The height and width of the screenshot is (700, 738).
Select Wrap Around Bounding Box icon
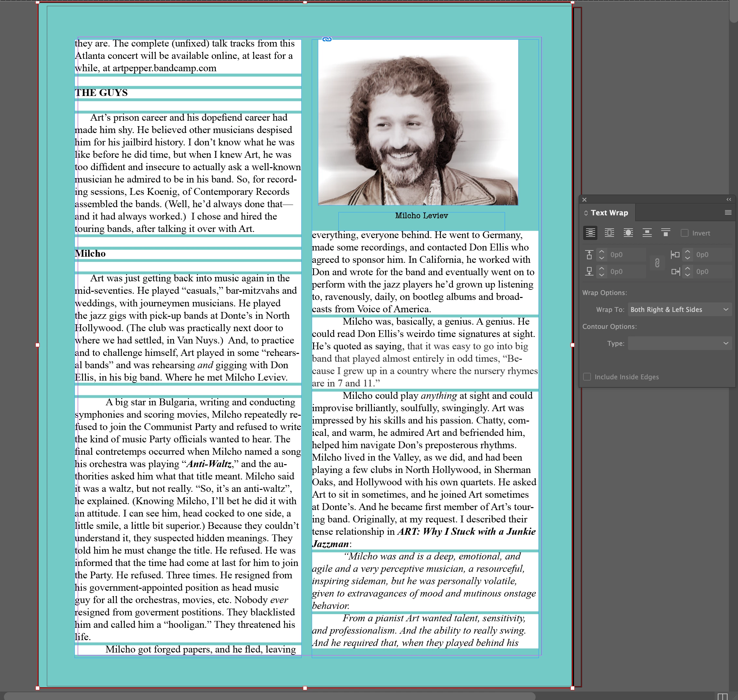click(x=609, y=233)
